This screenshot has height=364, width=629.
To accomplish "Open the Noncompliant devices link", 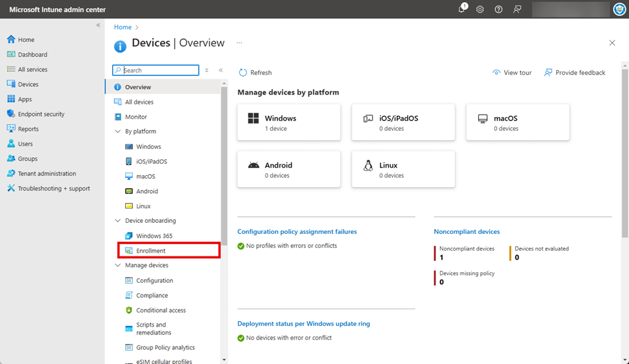I will 466,232.
